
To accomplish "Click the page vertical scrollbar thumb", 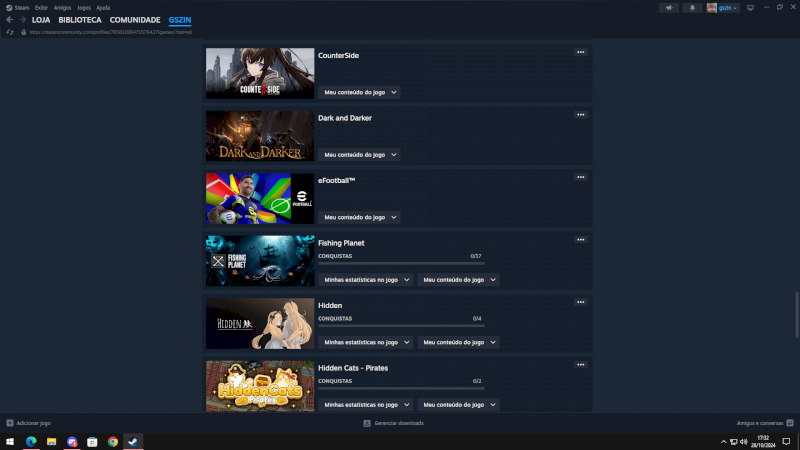I will click(797, 314).
